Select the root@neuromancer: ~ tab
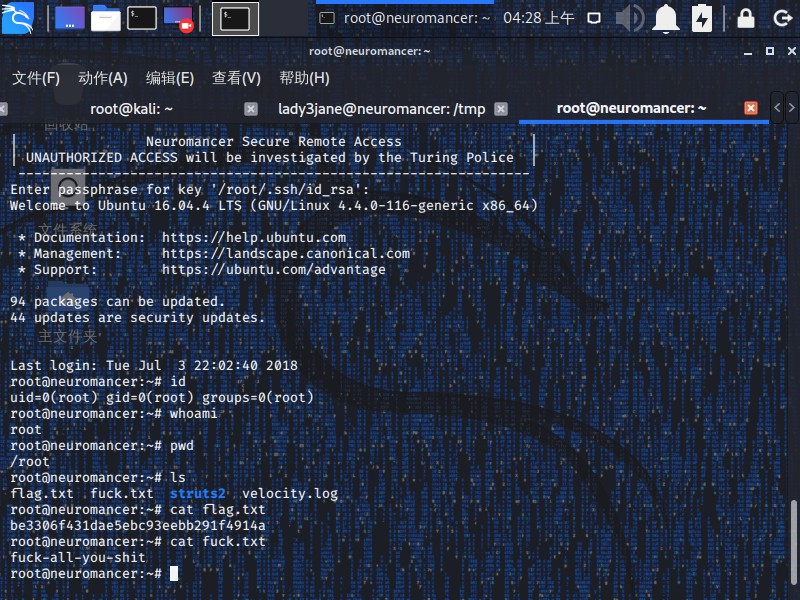Image resolution: width=800 pixels, height=600 pixels. tap(631, 108)
